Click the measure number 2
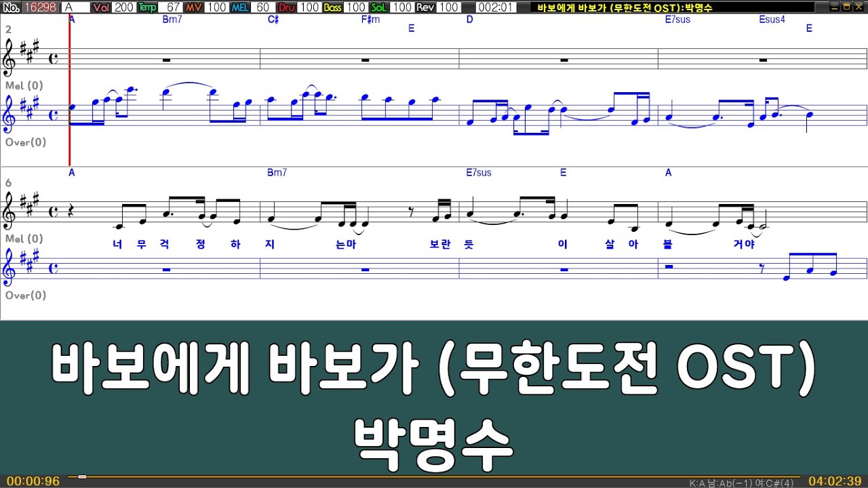The height and width of the screenshot is (488, 868). [8, 30]
